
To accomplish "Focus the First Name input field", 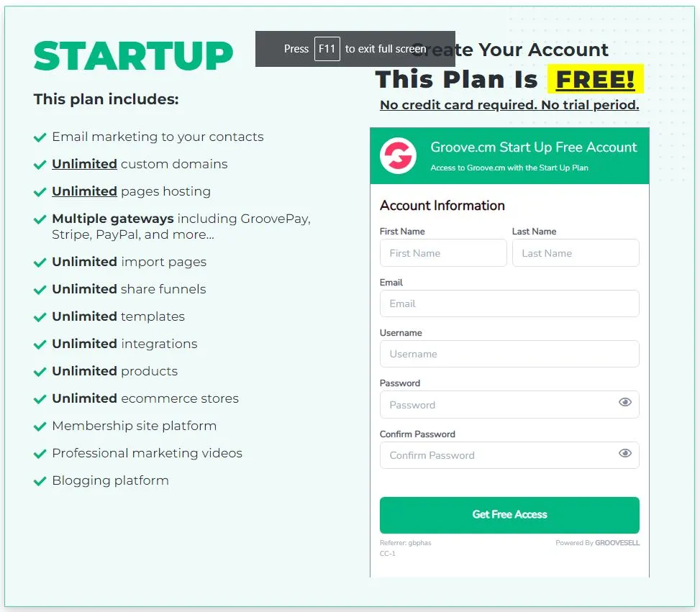I will point(443,253).
